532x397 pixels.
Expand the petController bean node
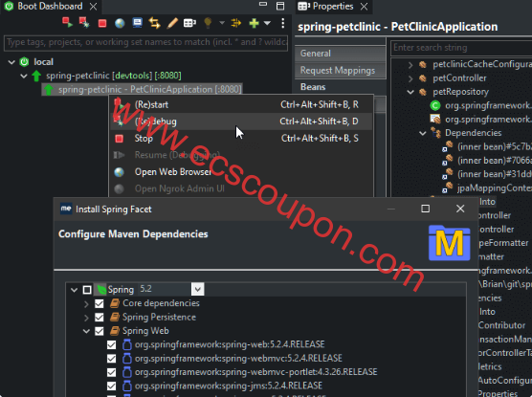[410, 78]
